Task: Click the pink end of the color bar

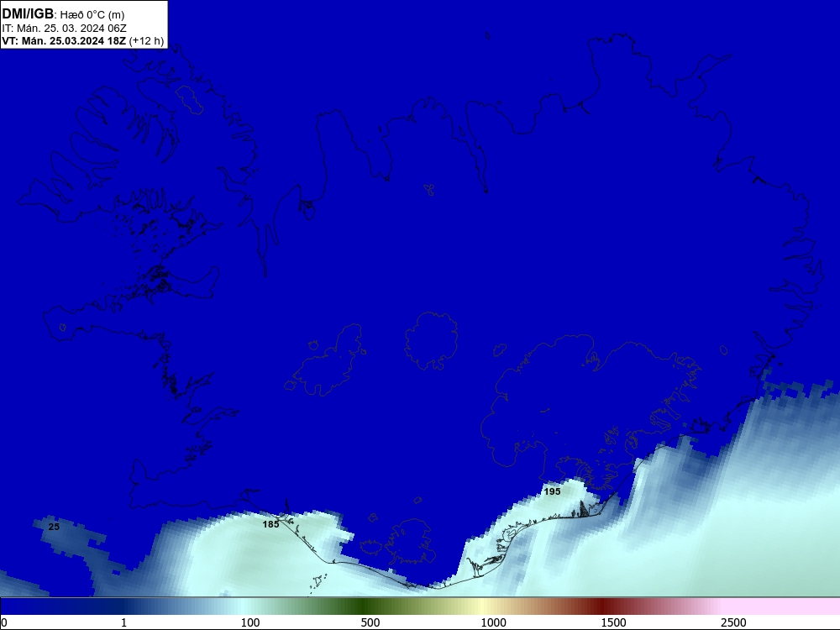Action: [782, 606]
